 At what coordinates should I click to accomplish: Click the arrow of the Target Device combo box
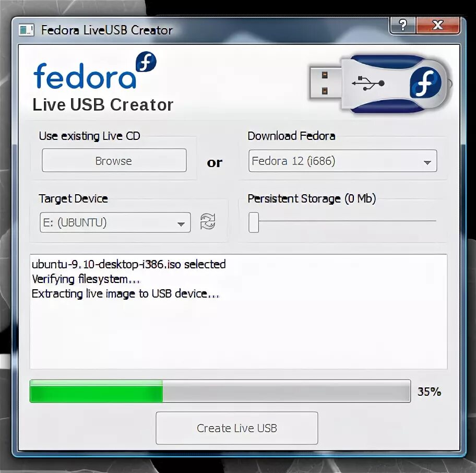[181, 224]
